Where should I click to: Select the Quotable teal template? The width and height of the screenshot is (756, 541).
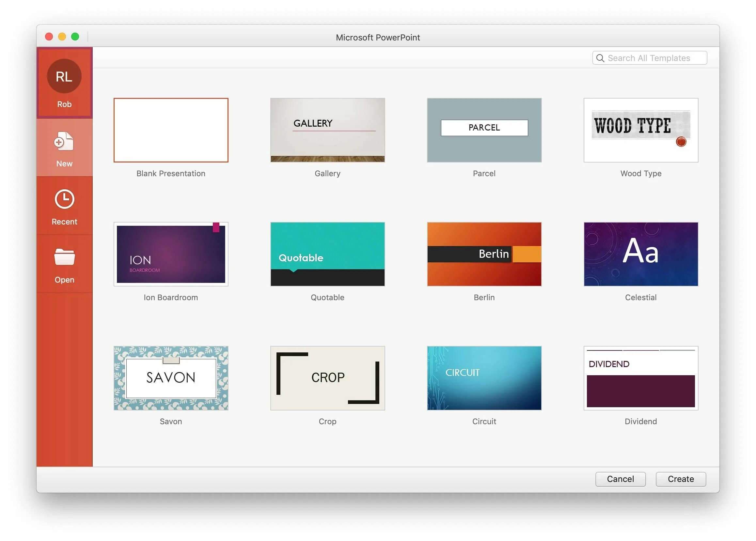point(327,254)
